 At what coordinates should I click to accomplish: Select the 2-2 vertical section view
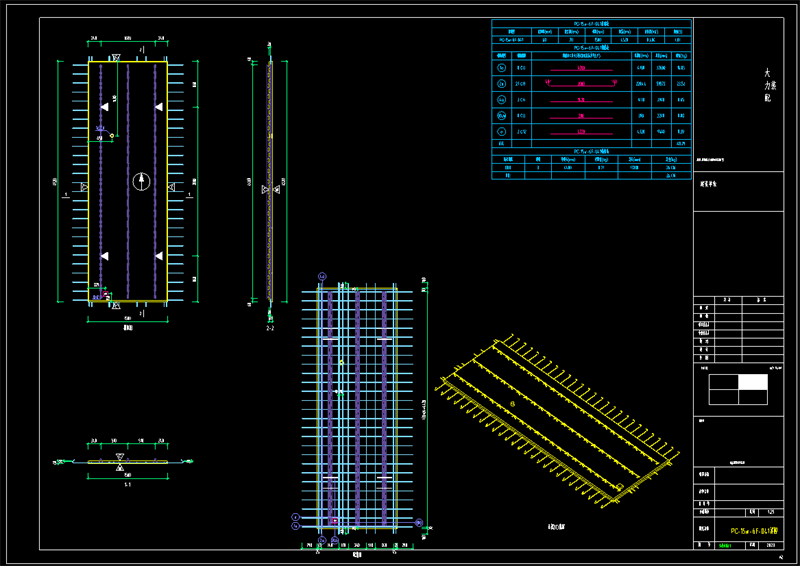(x=270, y=181)
